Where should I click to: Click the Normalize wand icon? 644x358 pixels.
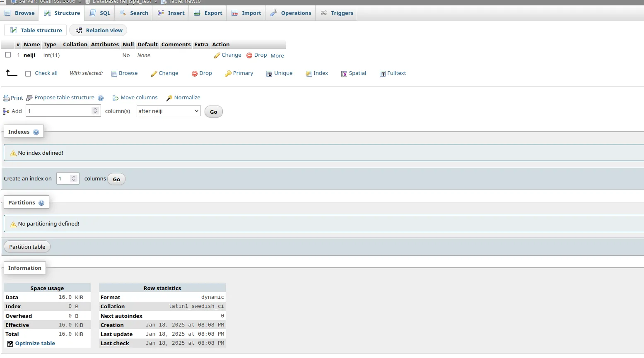click(169, 98)
